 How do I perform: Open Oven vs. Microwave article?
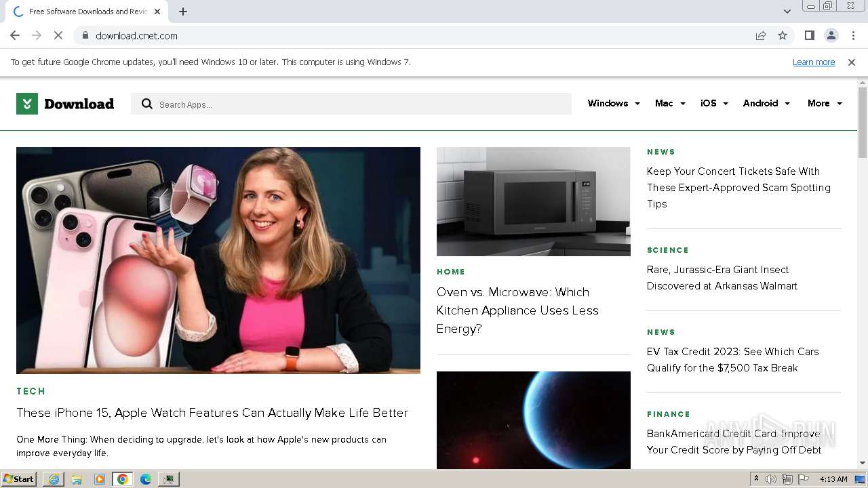tap(517, 310)
